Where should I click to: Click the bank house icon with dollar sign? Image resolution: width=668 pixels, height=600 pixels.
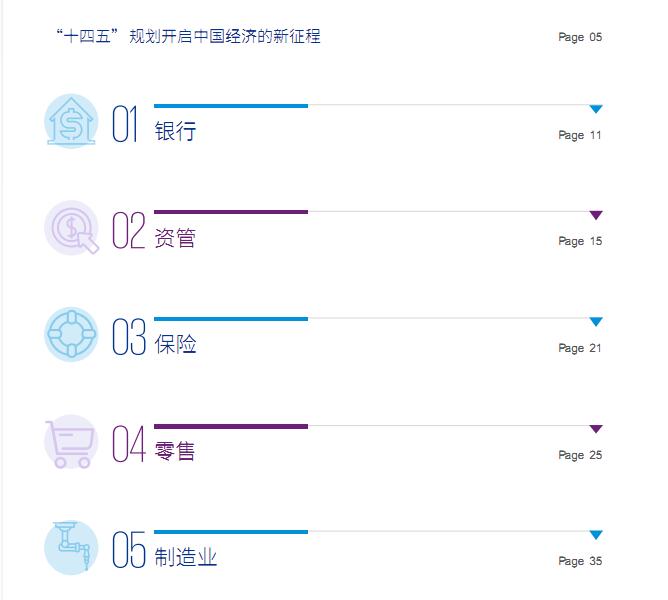(x=71, y=123)
